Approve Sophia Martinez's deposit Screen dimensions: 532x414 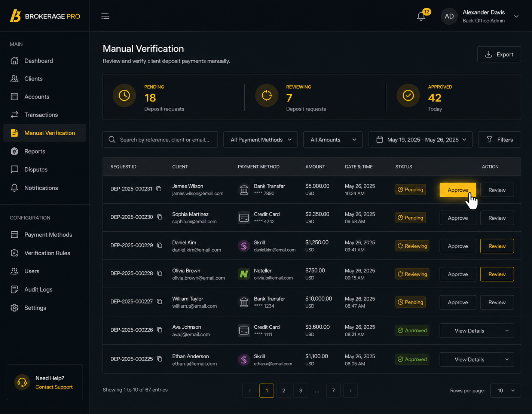458,218
